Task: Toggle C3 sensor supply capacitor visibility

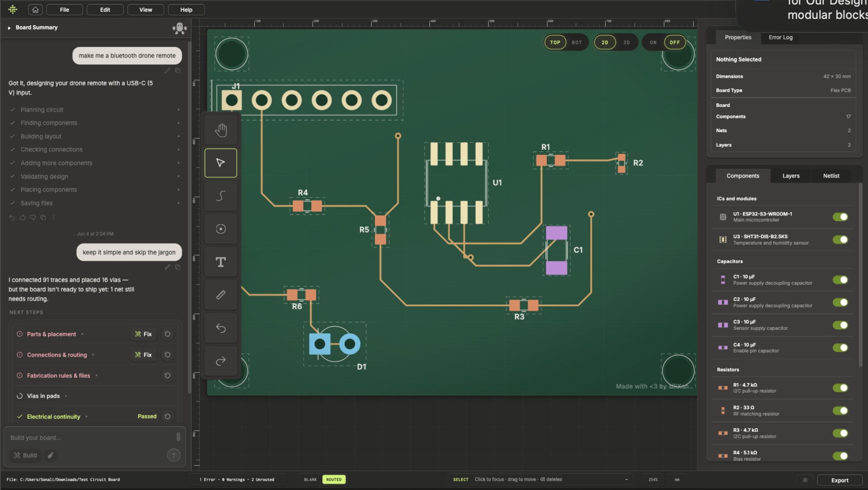Action: point(840,325)
